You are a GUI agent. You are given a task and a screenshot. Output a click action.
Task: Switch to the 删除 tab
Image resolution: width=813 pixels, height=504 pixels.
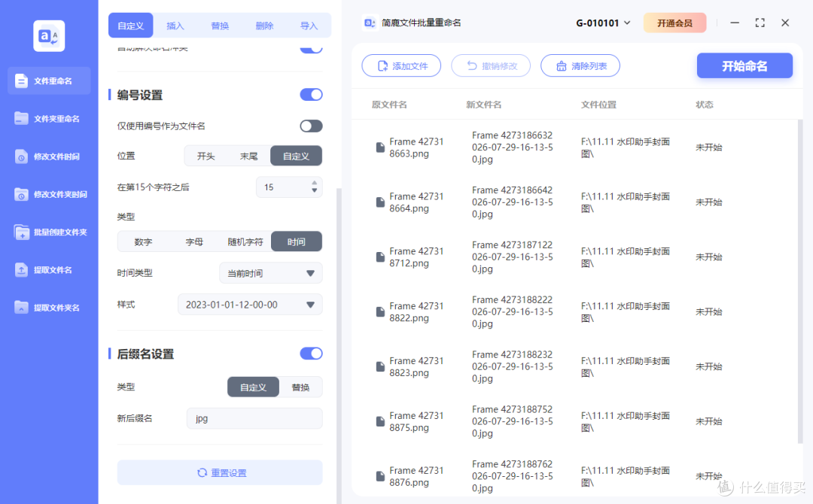pyautogui.click(x=264, y=26)
